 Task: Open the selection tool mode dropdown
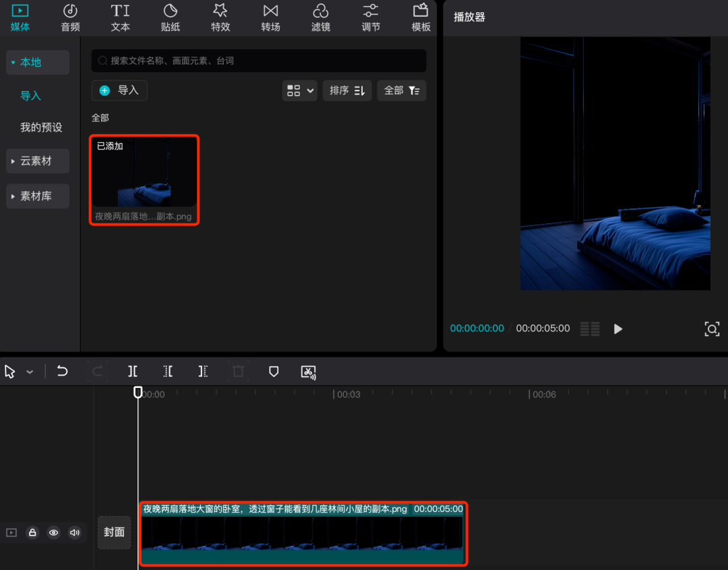point(30,372)
